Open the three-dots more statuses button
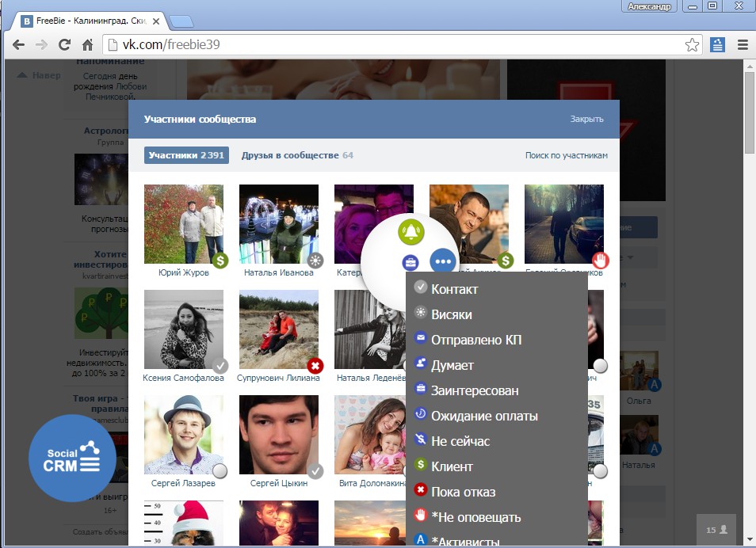This screenshot has height=548, width=756. (x=443, y=261)
